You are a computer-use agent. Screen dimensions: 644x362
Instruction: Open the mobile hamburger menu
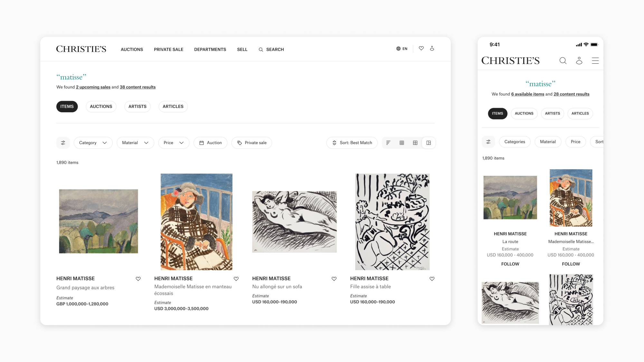(595, 60)
